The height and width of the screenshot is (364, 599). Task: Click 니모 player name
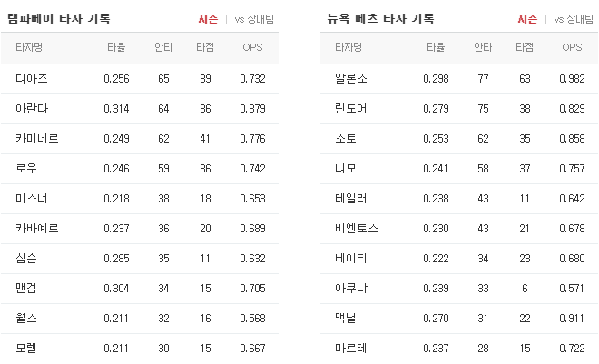coord(346,169)
